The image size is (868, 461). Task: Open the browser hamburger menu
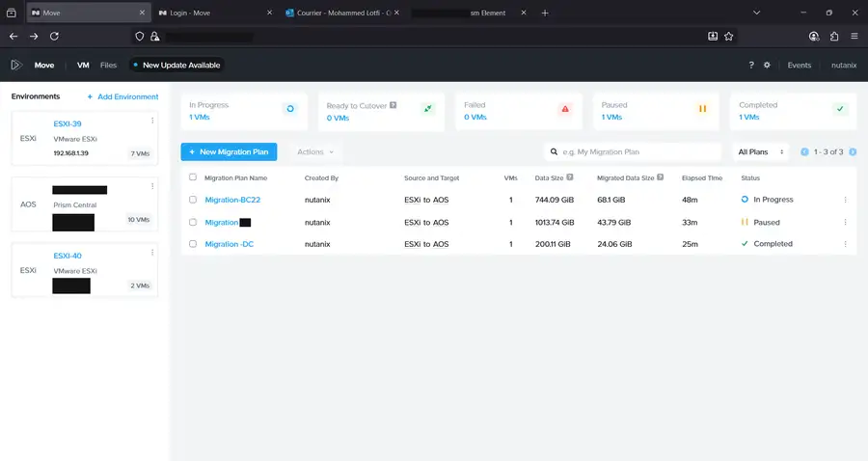point(854,37)
